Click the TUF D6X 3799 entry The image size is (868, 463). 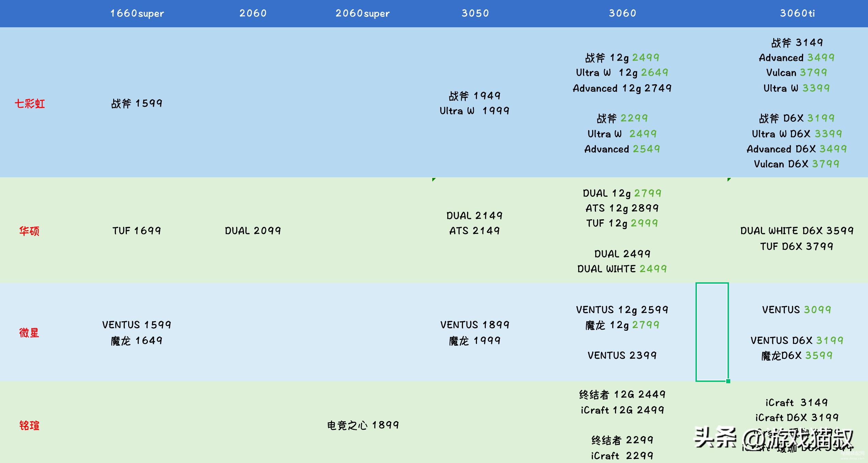797,246
